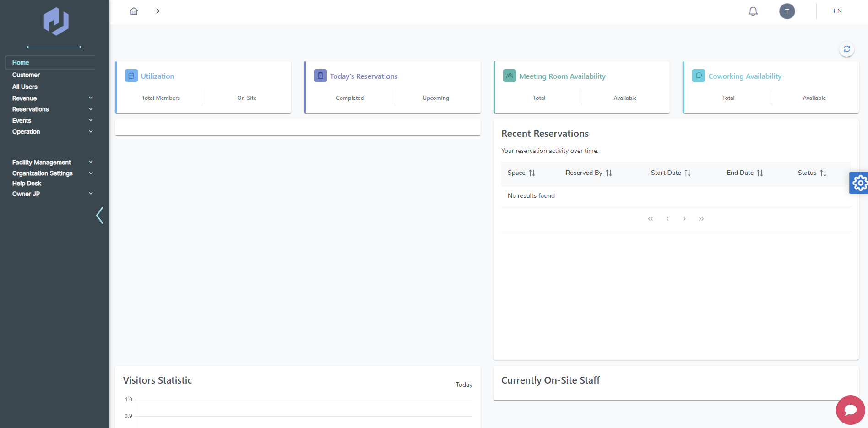The image size is (868, 428).
Task: Go to previous page of reservations
Action: pos(667,219)
